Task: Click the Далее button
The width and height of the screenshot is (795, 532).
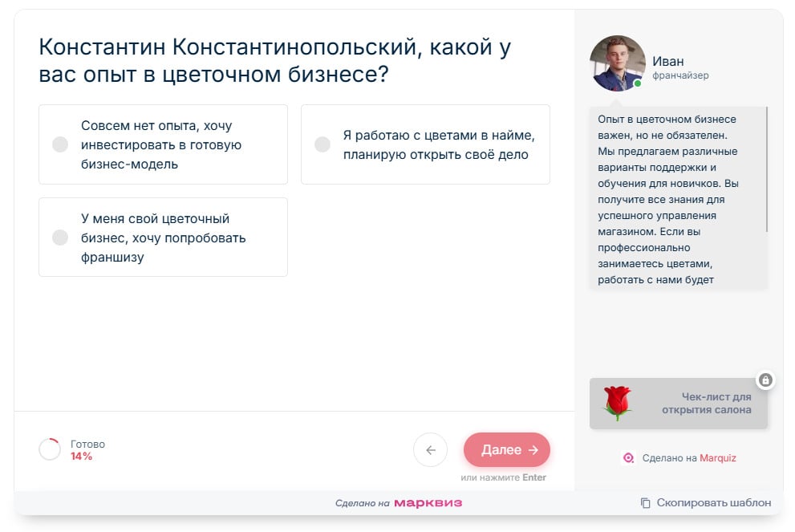Action: coord(506,450)
